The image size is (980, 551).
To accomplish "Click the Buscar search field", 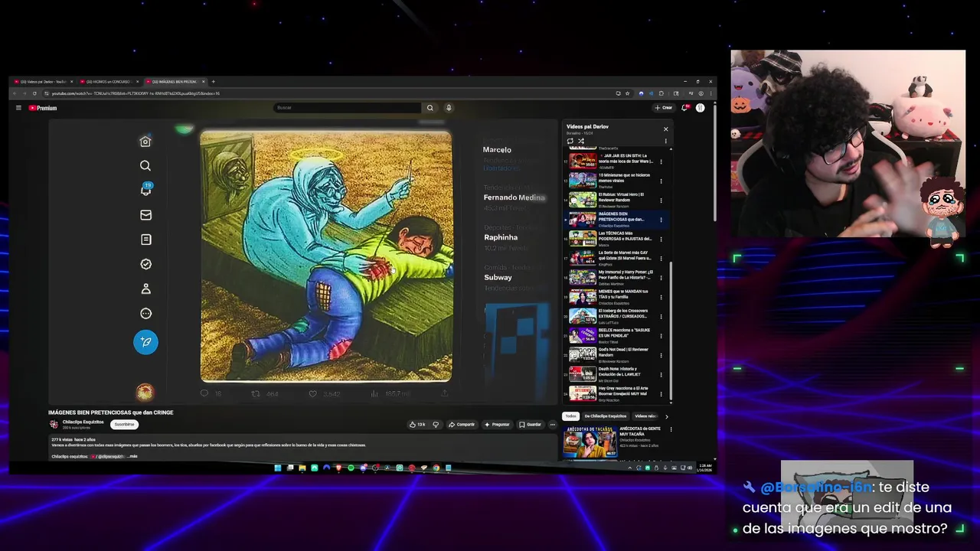I will point(348,108).
